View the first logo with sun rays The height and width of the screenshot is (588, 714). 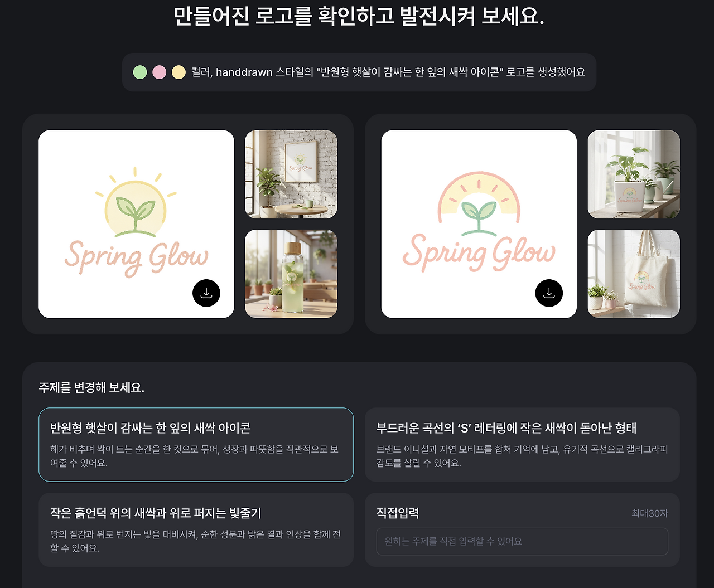(x=136, y=224)
